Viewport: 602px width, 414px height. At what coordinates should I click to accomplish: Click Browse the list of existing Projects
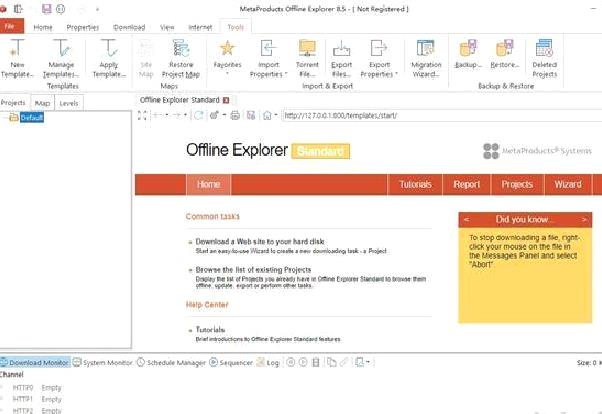pos(253,270)
